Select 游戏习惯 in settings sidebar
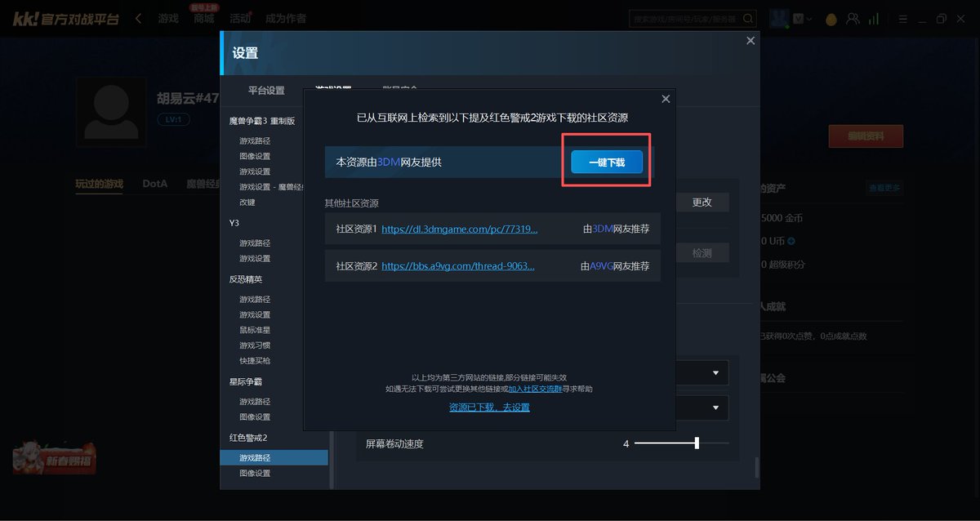The image size is (980, 521). pyautogui.click(x=255, y=345)
